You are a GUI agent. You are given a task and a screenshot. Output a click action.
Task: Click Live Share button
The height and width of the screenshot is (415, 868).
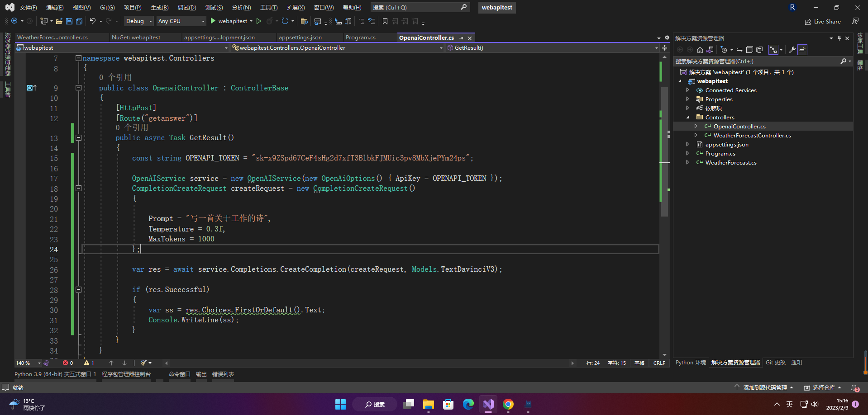point(823,21)
